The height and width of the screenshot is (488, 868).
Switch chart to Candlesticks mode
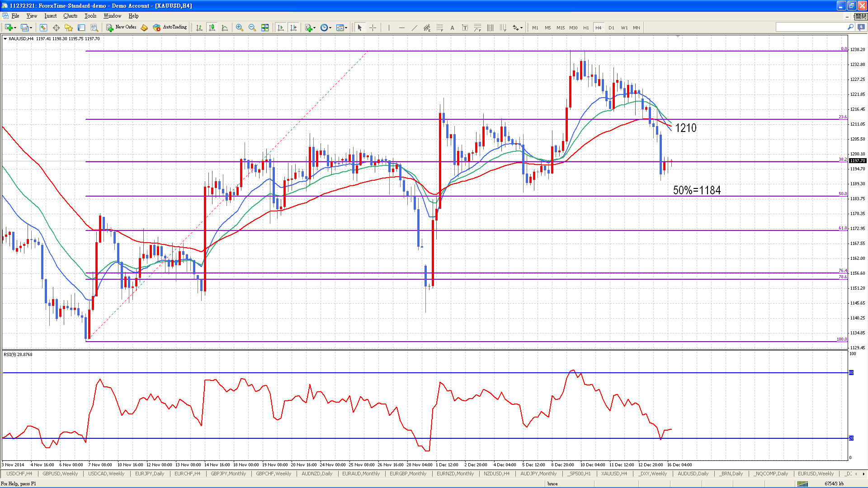pos(212,28)
